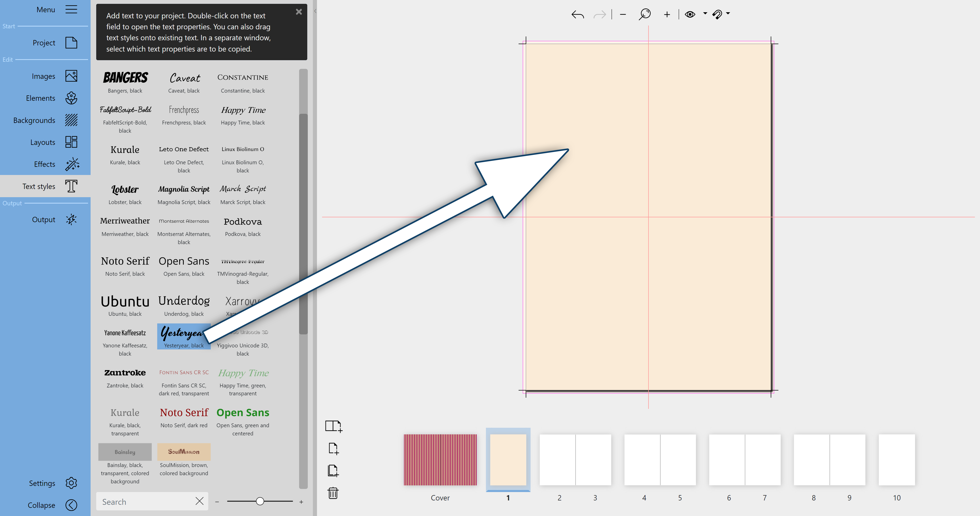Click the zoom magnifier icon
The image size is (980, 516).
644,15
